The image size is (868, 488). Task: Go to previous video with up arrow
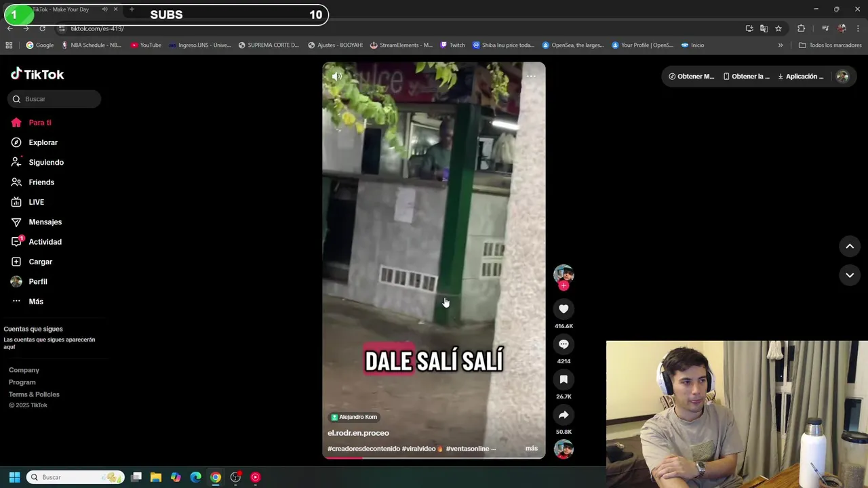pos(850,246)
